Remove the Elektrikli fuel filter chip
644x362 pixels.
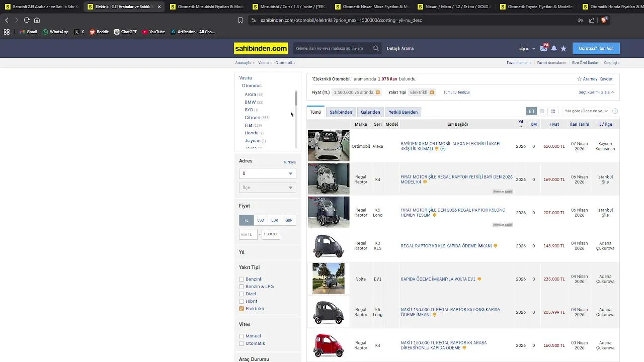click(x=432, y=93)
